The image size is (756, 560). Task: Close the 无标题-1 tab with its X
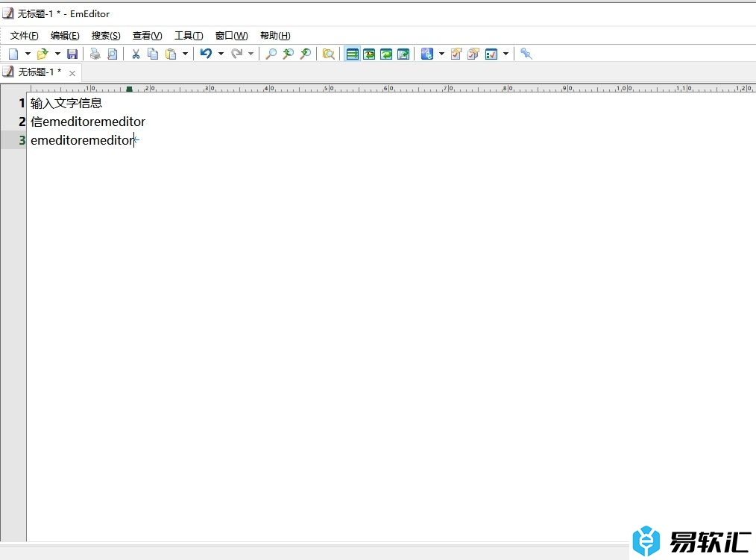(72, 73)
